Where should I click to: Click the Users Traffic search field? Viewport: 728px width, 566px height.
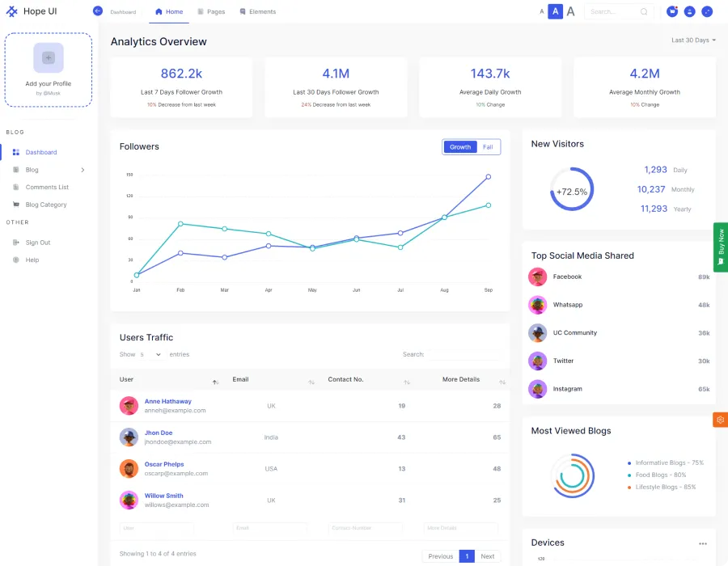pos(463,354)
